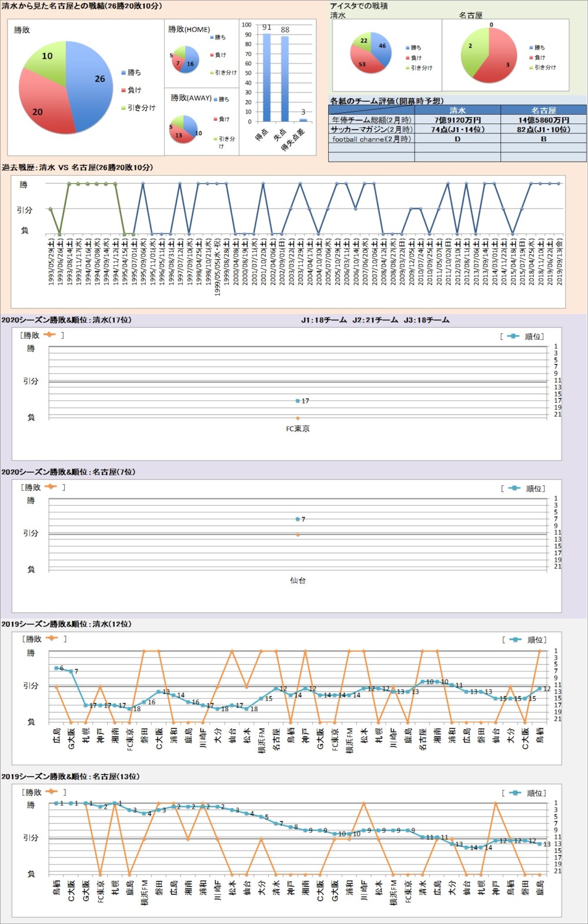Click the rank 17 marker above FC東京
The height and width of the screenshot is (924, 588).
point(298,401)
